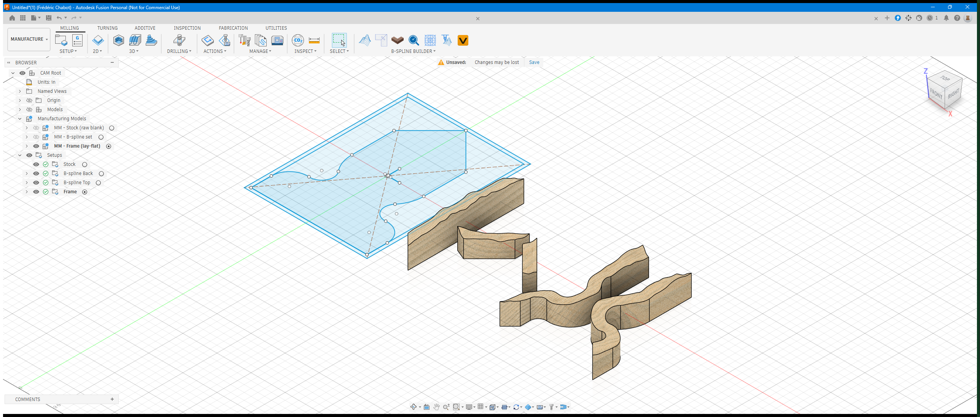Select the 2D Face milling icon
Screen dimensions: 980x417
[x=98, y=40]
